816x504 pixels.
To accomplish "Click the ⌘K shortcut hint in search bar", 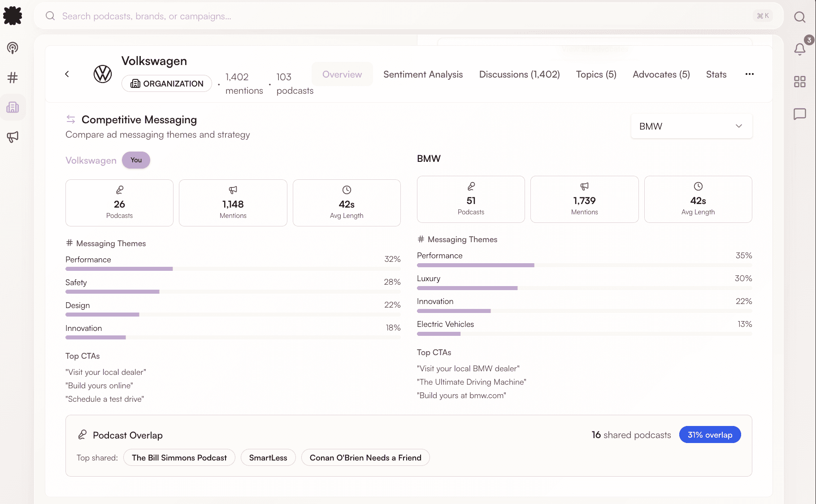I will (x=763, y=16).
